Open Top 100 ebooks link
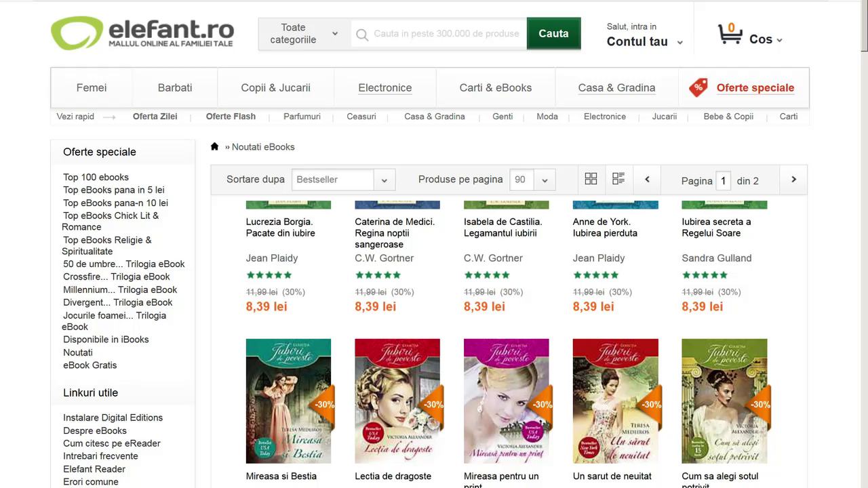Screen dimensions: 868x488 [x=96, y=177]
